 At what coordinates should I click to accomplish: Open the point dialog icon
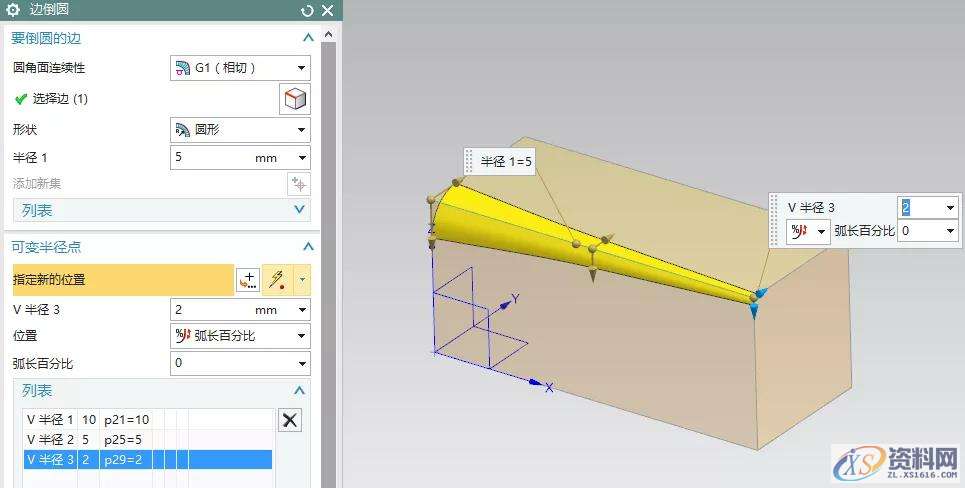coord(247,280)
